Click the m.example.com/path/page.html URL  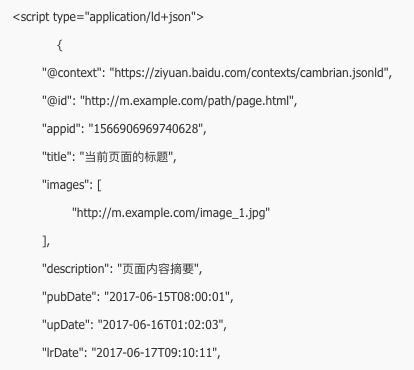click(187, 101)
